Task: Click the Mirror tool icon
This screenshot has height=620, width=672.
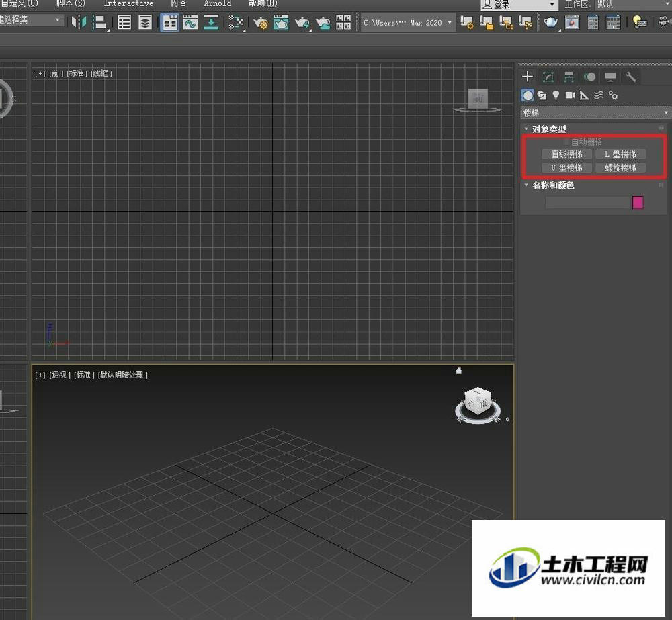Action: tap(79, 22)
